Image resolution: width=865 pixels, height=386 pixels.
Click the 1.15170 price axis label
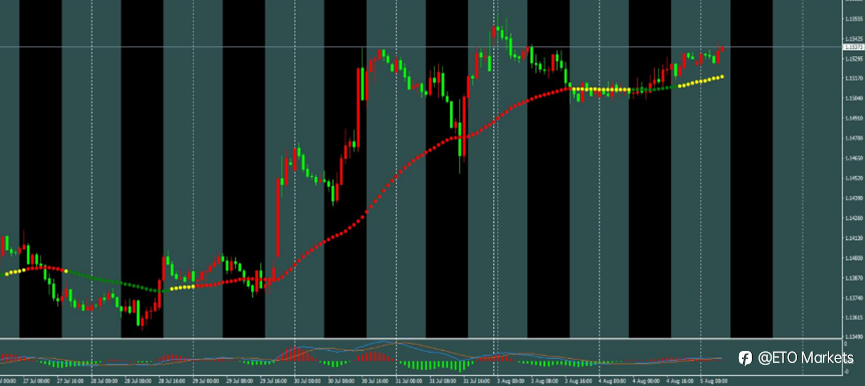(854, 78)
